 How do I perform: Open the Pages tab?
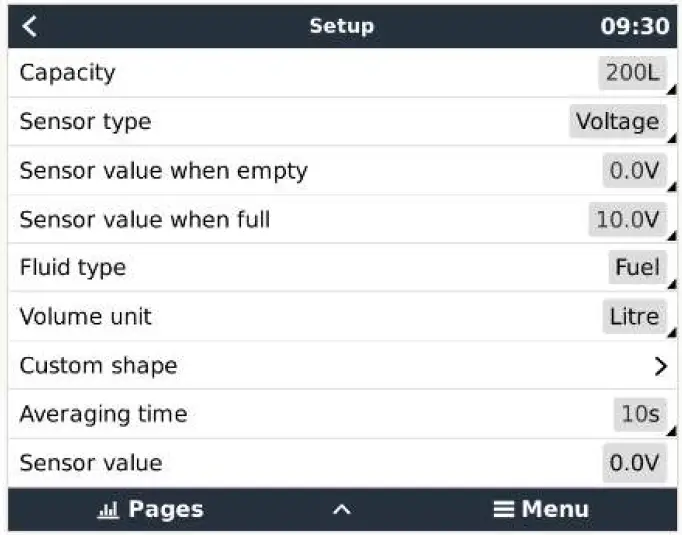point(165,510)
